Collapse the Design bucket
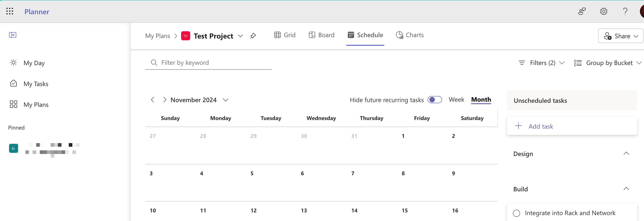This screenshot has height=221, width=644. coord(626,154)
